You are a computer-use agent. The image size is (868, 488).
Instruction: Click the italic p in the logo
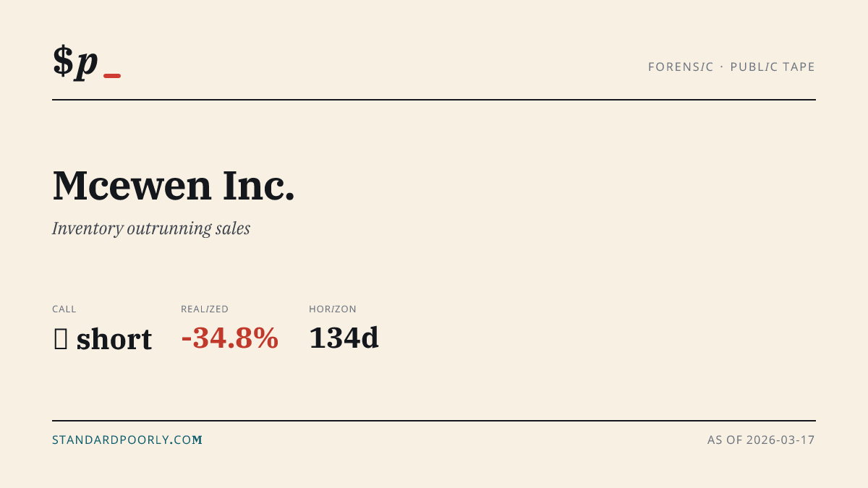[87, 64]
